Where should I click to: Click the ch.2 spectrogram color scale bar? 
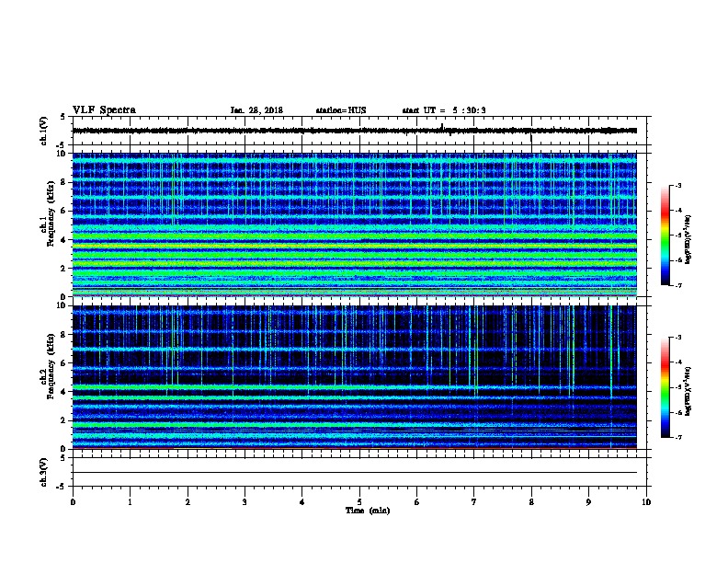[x=665, y=387]
